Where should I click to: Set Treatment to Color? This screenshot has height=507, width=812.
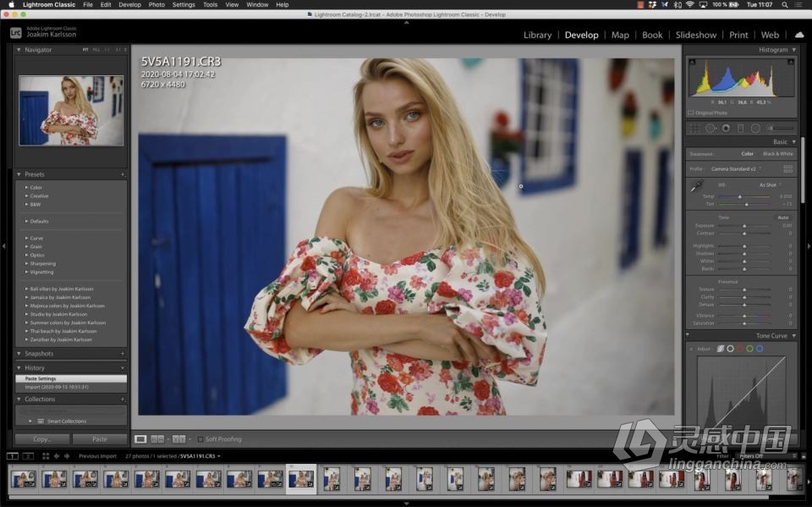[747, 154]
